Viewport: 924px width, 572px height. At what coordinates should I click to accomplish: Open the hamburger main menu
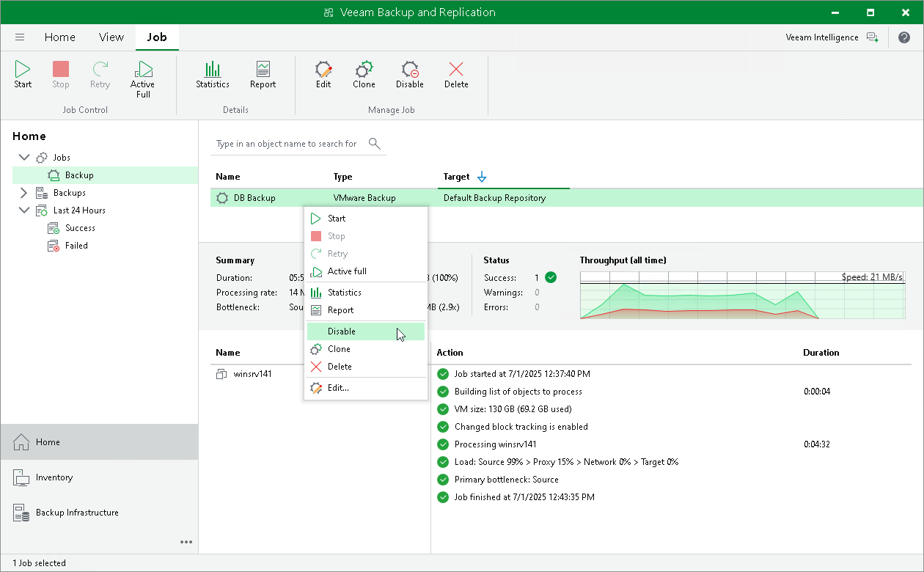pos(20,37)
